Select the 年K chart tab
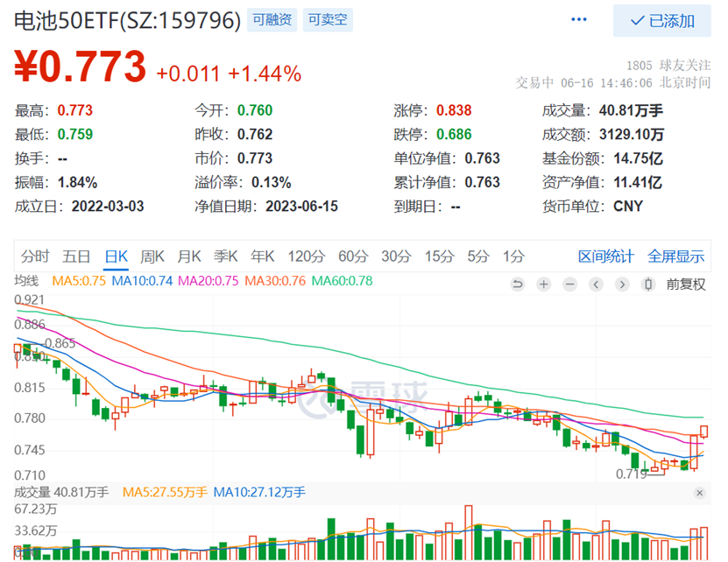 (x=262, y=256)
